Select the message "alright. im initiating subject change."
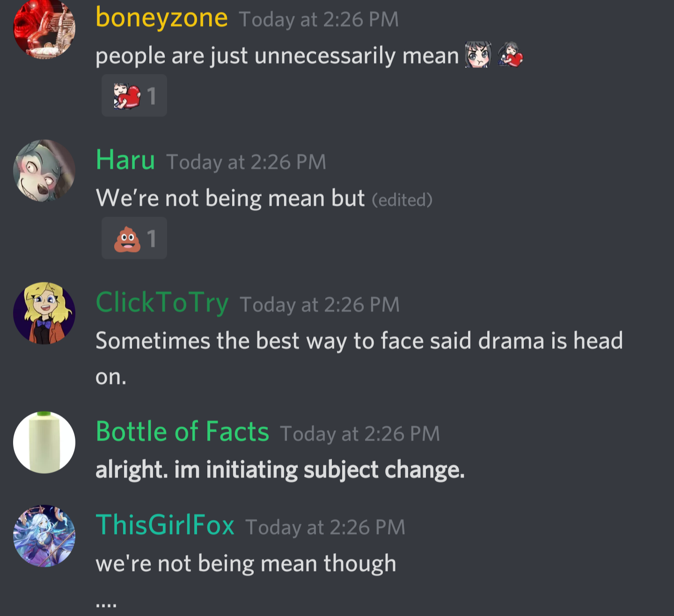The image size is (674, 616). tap(280, 470)
